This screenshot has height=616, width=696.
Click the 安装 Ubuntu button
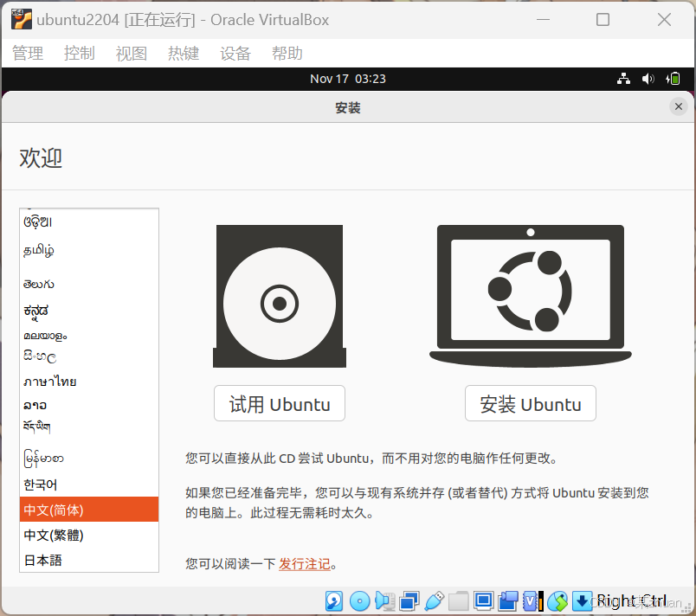(x=531, y=403)
